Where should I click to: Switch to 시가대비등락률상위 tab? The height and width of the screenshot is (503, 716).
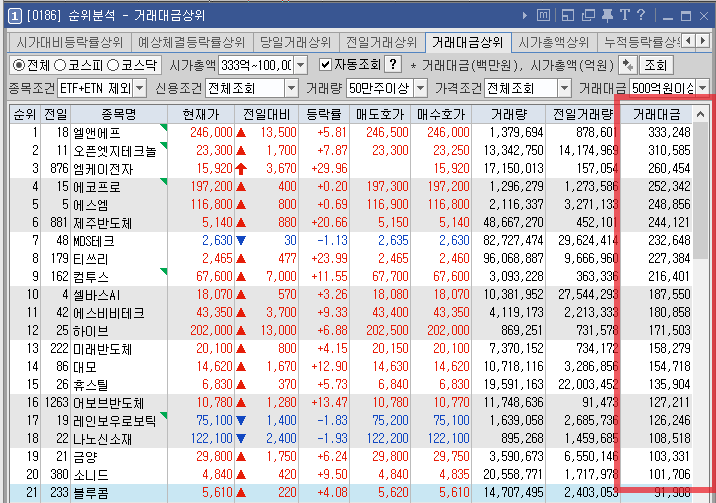(69, 42)
